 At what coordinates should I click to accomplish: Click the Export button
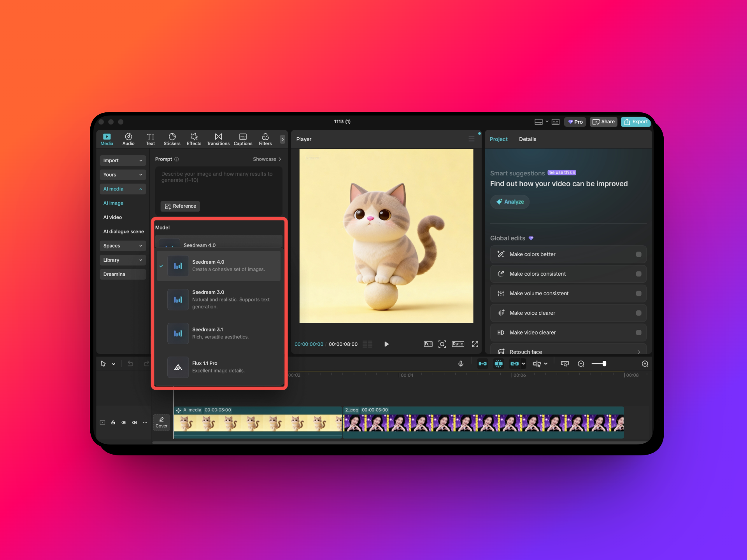[635, 122]
